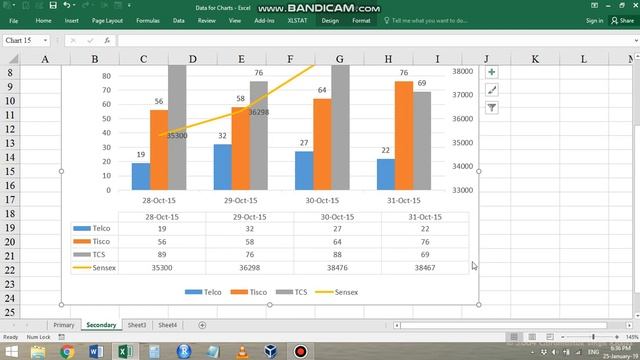This screenshot has width=640, height=360.
Task: Open the XLSTAT ribbon tab
Action: tap(297, 20)
